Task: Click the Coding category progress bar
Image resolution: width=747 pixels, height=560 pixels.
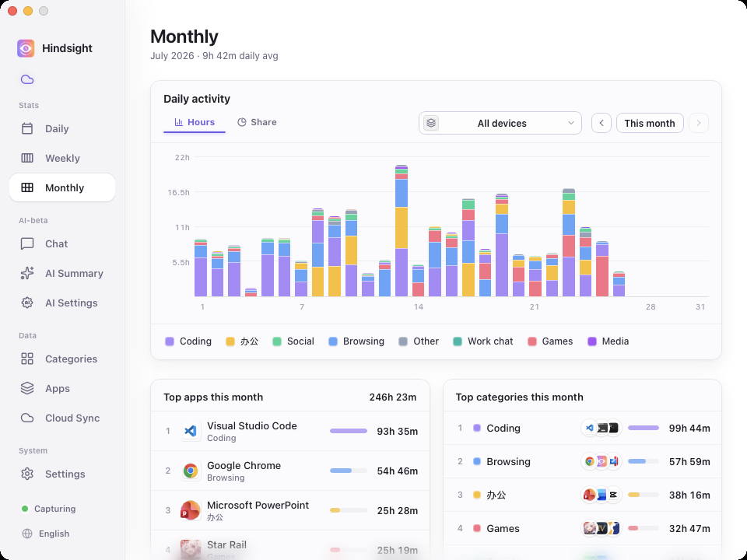Action: (644, 428)
